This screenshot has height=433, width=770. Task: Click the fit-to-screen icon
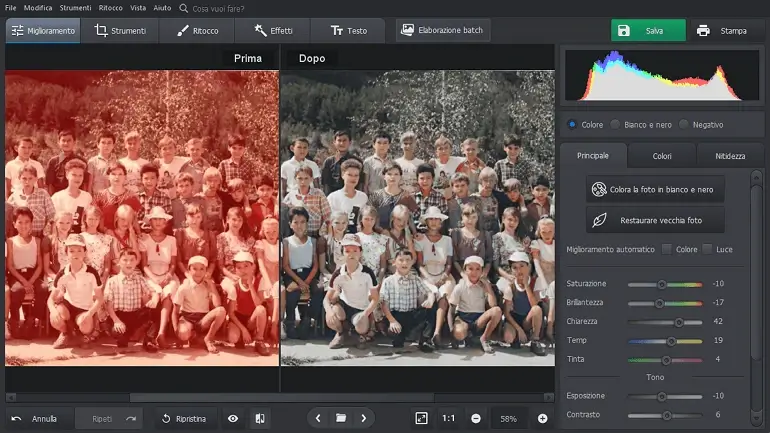click(x=421, y=418)
